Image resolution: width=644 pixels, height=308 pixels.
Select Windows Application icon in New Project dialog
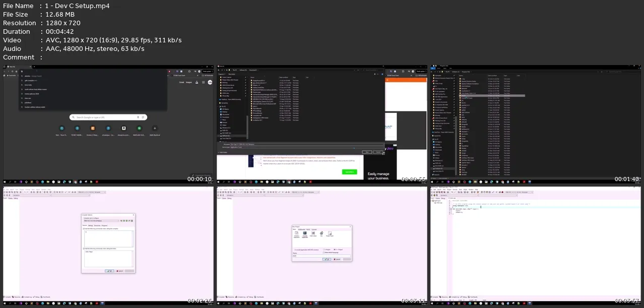pos(296,233)
